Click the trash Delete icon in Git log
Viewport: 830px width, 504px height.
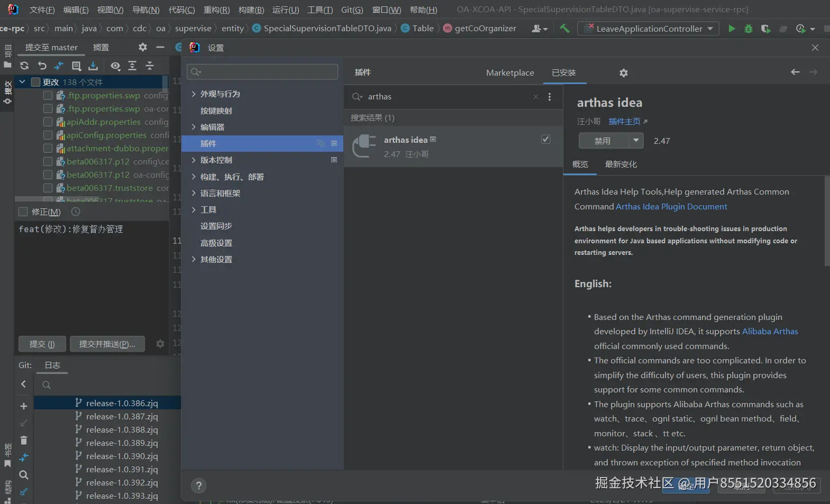point(23,440)
